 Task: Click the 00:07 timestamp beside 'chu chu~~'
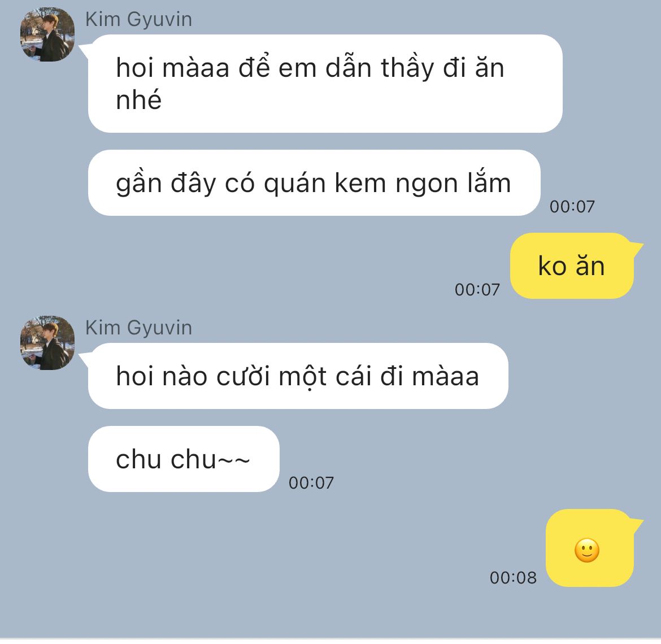pos(311,483)
